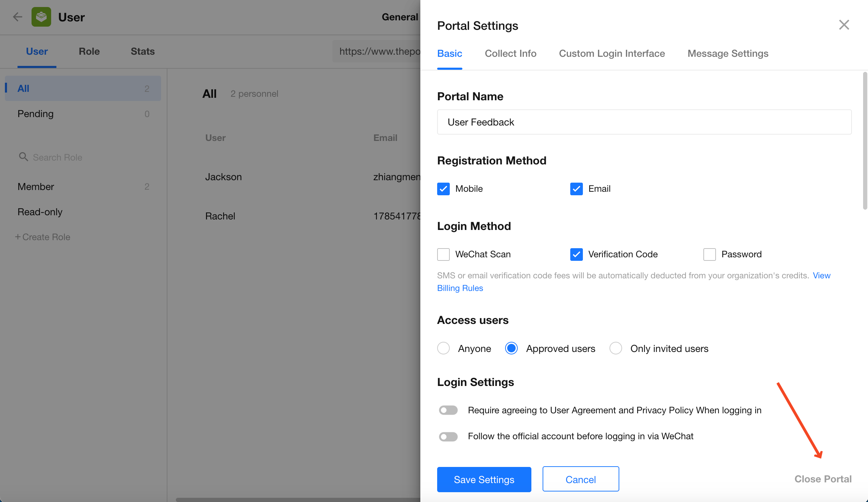Check the Mobile registration checkbox
868x502 pixels.
(x=443, y=189)
